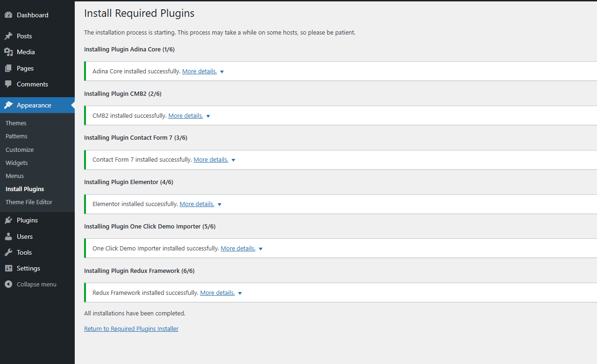Screen dimensions: 597x364
Task: Open the Comments menu label
Action: coord(33,84)
